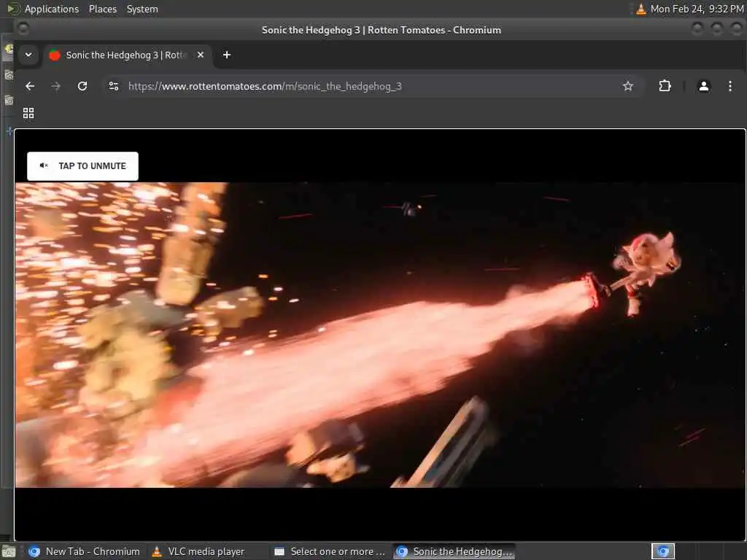
Task: Open the profile avatar menu
Action: [704, 86]
